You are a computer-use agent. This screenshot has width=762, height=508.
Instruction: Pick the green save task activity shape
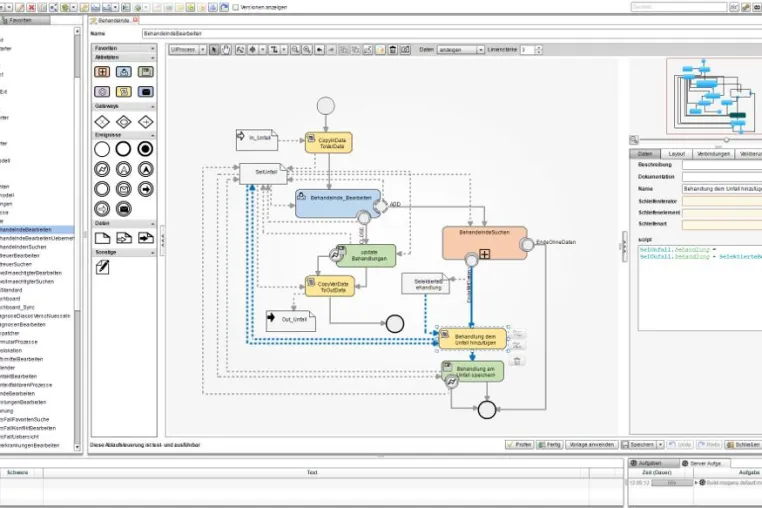[146, 72]
